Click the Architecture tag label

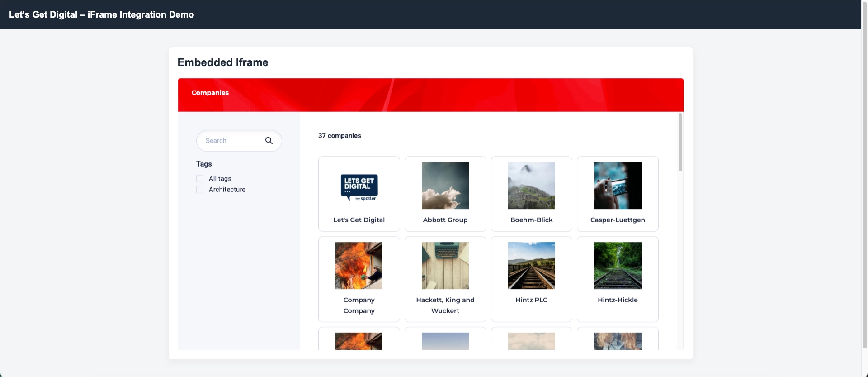(227, 190)
